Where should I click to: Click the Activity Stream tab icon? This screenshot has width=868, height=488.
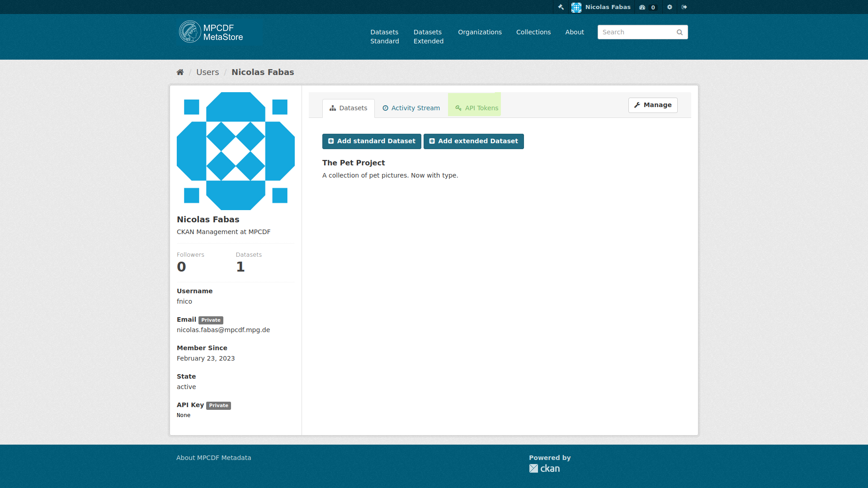(386, 108)
